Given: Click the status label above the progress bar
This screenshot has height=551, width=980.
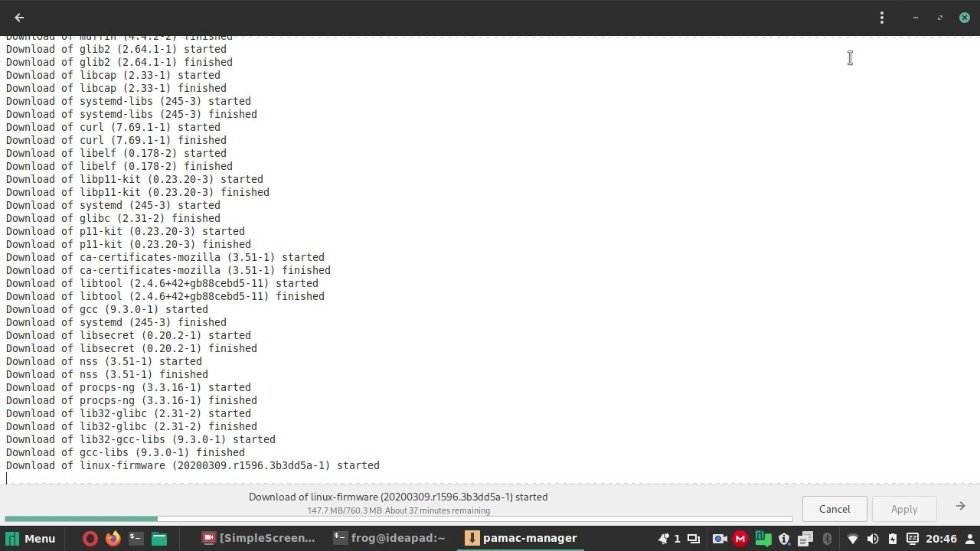Looking at the screenshot, I should point(398,497).
